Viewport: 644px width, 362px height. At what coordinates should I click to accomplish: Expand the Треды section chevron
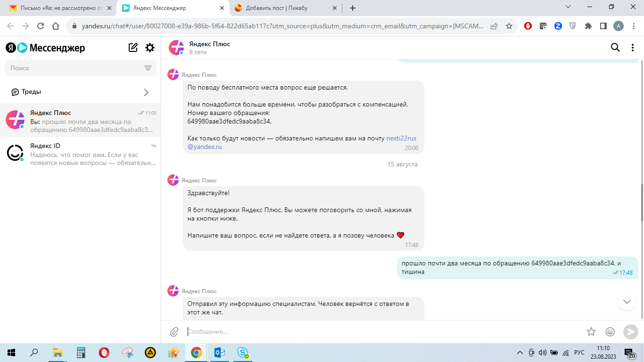[x=146, y=92]
